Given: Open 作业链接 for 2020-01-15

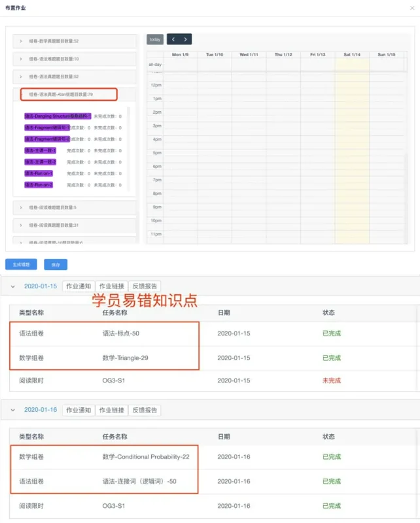Looking at the screenshot, I should (111, 286).
